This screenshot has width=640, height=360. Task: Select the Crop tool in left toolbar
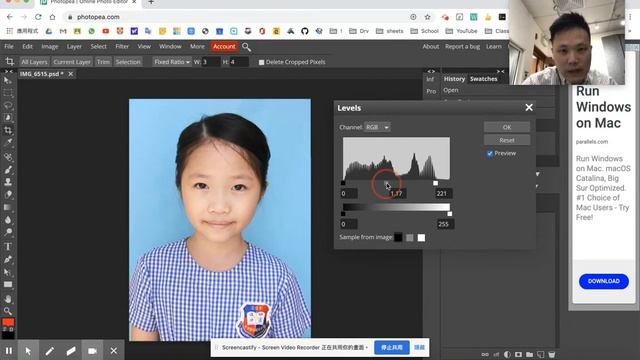tap(7, 131)
